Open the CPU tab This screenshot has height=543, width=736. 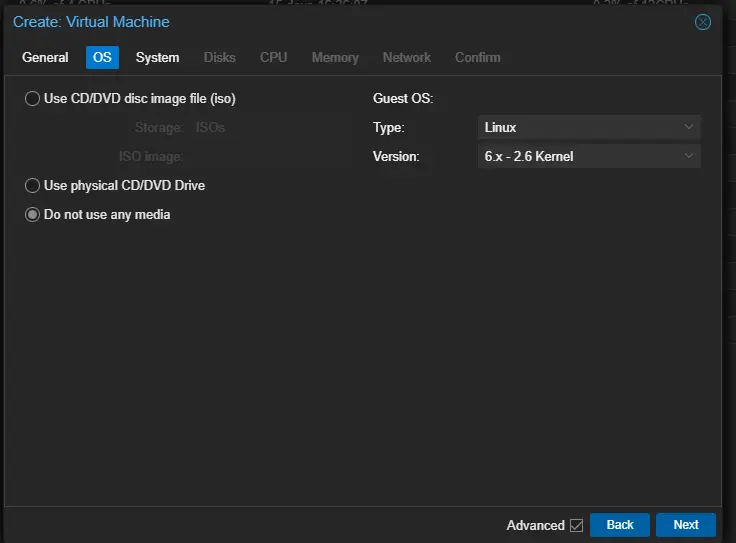point(273,58)
